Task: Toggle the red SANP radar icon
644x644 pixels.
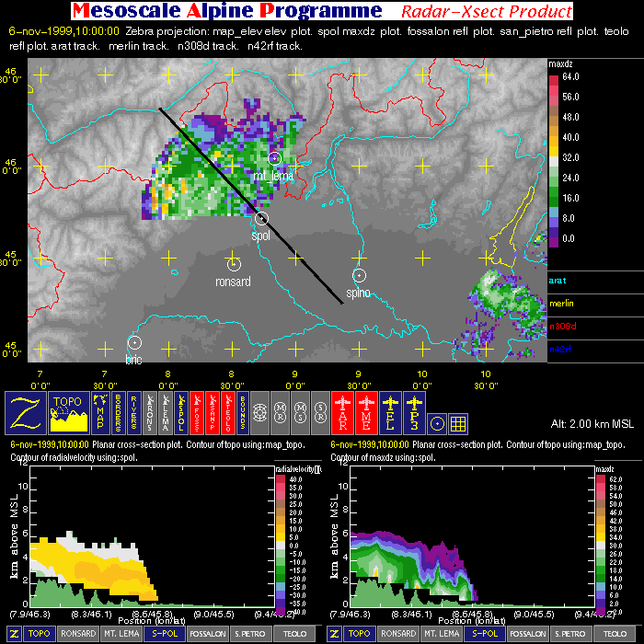Action: pos(213,413)
